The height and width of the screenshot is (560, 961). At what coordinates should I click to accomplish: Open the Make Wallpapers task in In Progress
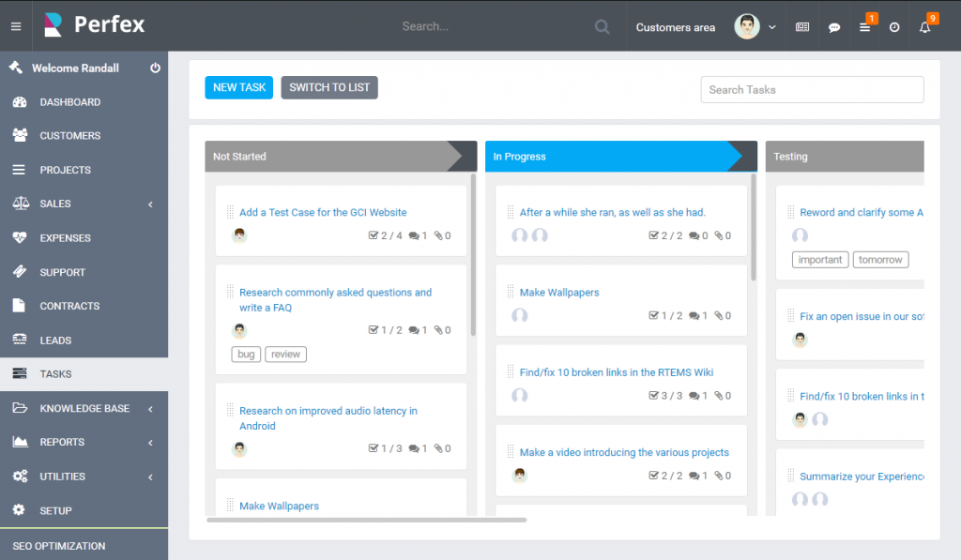pyautogui.click(x=558, y=292)
